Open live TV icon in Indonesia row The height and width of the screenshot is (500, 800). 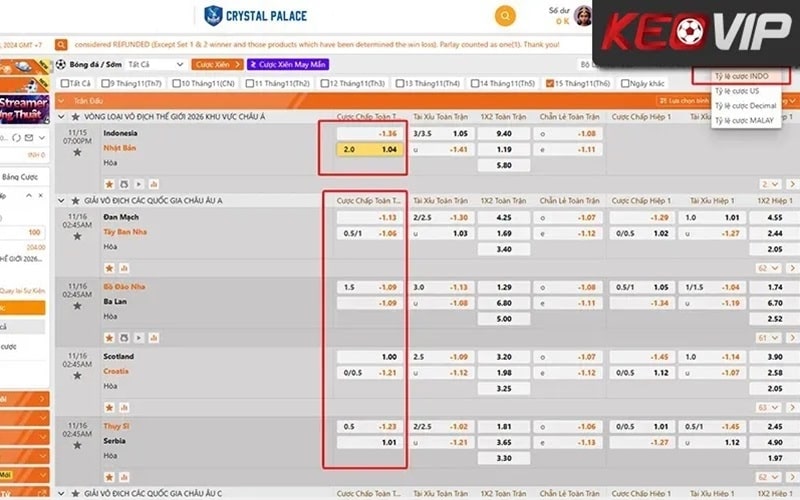point(124,184)
